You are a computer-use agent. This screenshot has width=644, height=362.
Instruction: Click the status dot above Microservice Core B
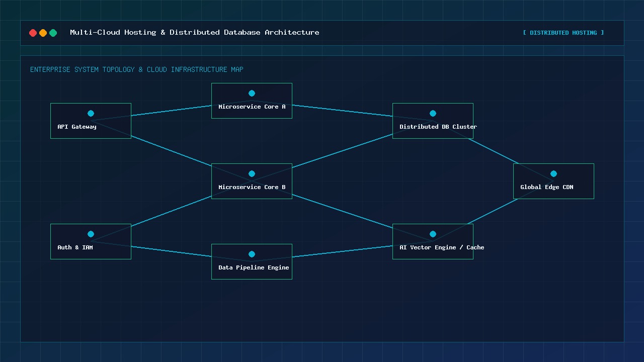click(252, 173)
